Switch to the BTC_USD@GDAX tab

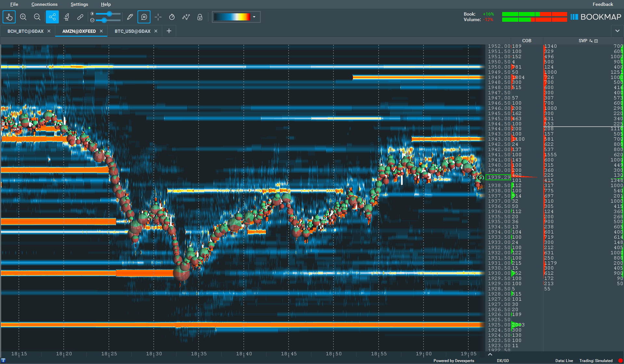(x=132, y=31)
